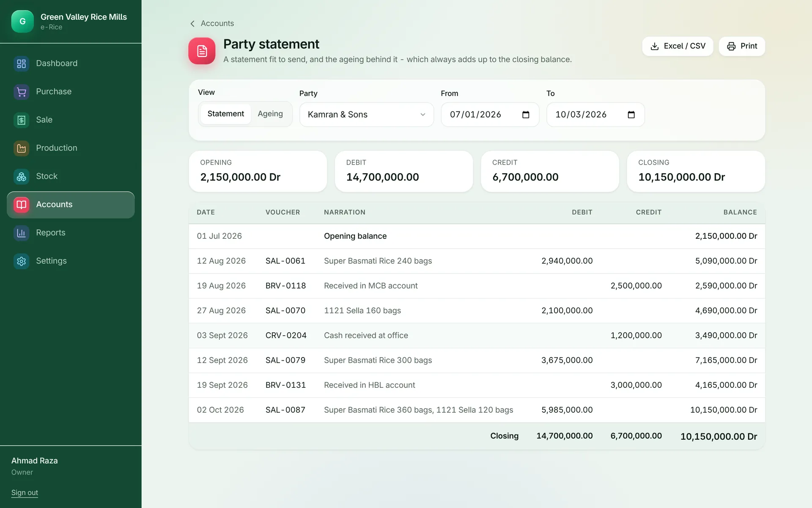This screenshot has width=812, height=508.
Task: Click the Opening balance narration row
Action: pos(477,236)
